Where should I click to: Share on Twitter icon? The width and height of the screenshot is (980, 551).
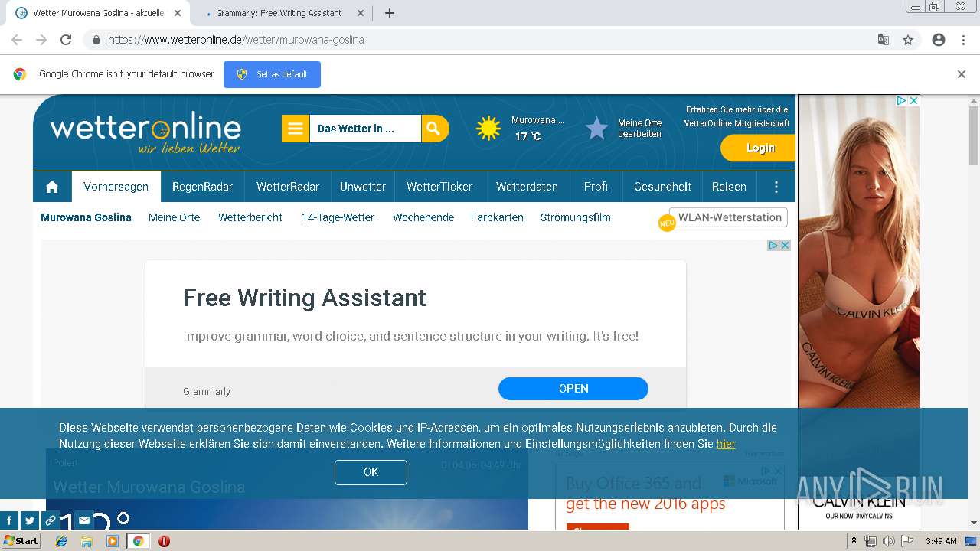tap(30, 520)
